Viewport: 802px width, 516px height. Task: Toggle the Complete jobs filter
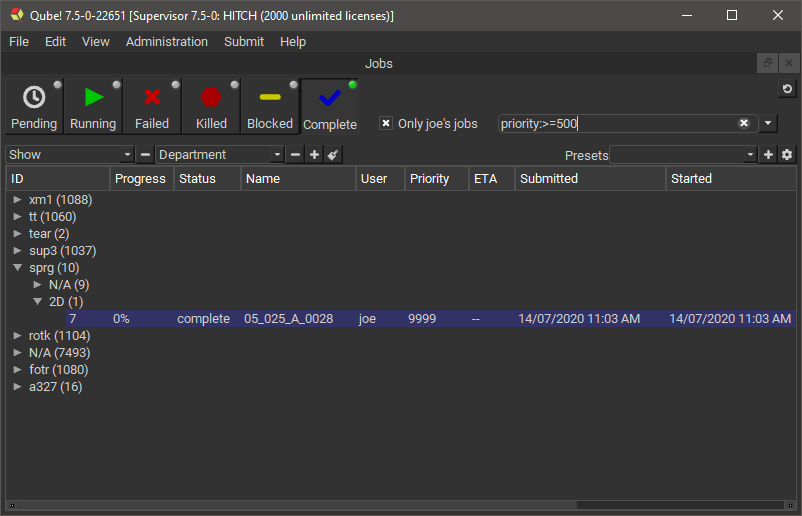point(329,106)
